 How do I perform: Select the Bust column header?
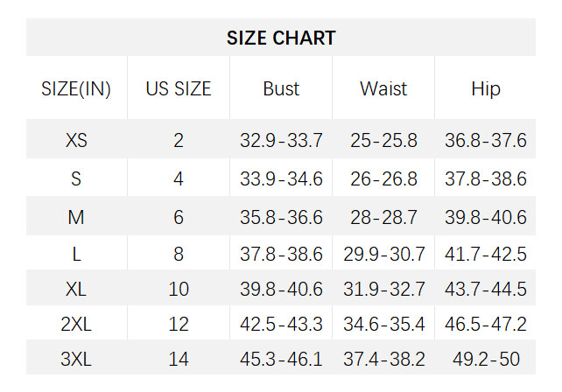pos(281,88)
